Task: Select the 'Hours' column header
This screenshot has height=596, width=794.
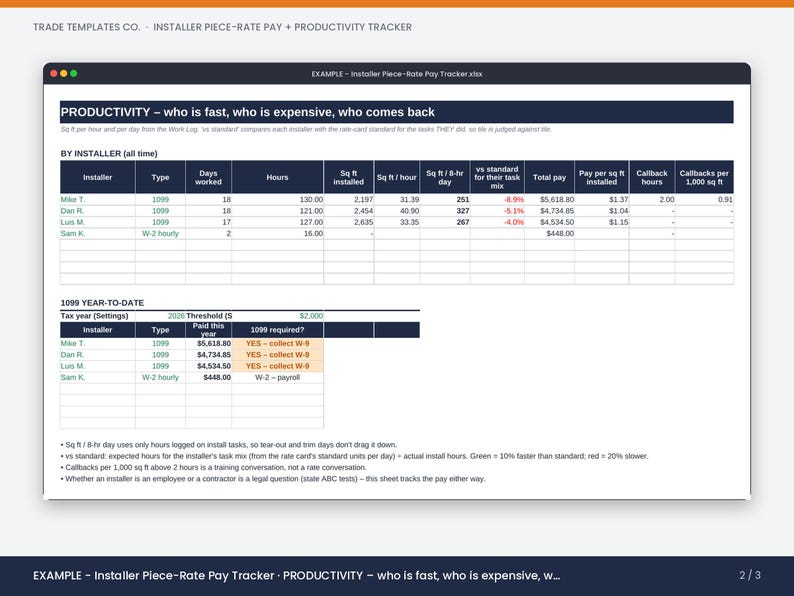Action: click(x=277, y=177)
